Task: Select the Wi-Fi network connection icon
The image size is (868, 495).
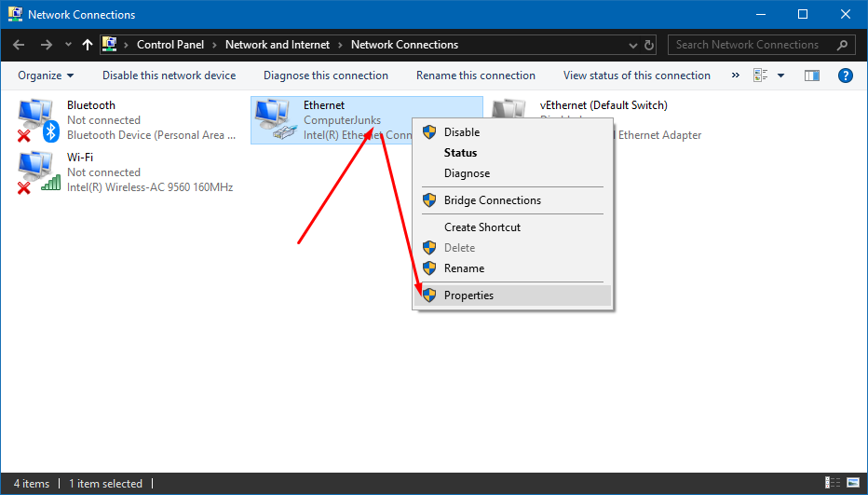Action: click(39, 172)
